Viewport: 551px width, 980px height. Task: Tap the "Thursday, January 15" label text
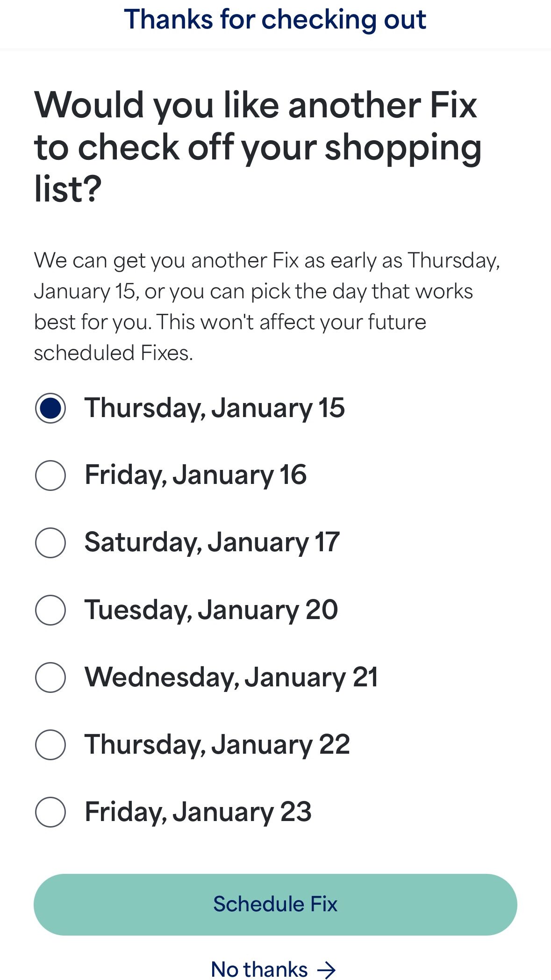[x=215, y=408]
